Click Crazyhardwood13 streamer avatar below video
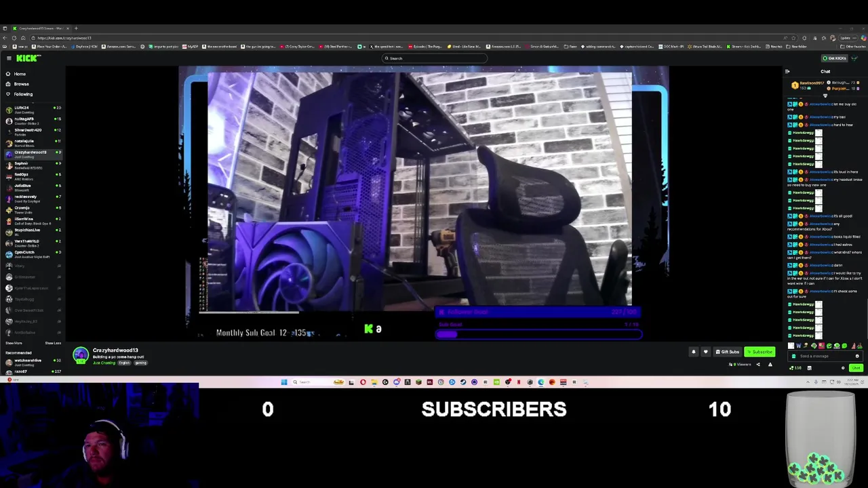The image size is (868, 488). (81, 355)
